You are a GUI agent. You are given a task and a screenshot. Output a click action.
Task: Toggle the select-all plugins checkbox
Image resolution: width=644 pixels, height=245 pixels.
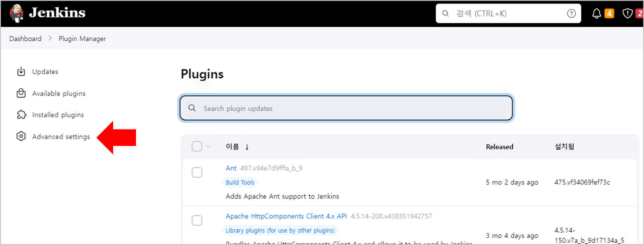tap(197, 146)
